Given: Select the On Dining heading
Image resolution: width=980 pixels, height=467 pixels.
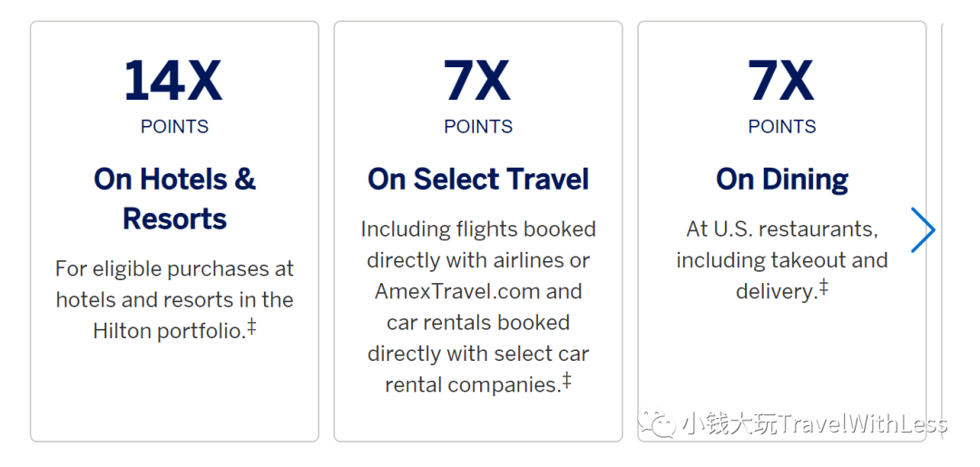Looking at the screenshot, I should 782,180.
